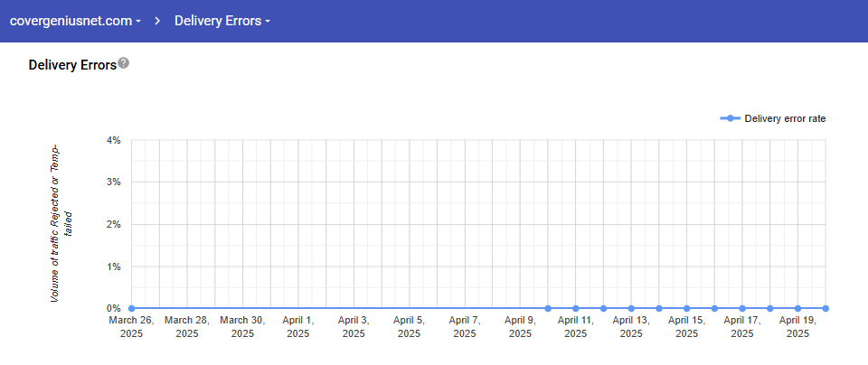The height and width of the screenshot is (365, 868).
Task: Select the April 20 data point
Action: [x=826, y=308]
